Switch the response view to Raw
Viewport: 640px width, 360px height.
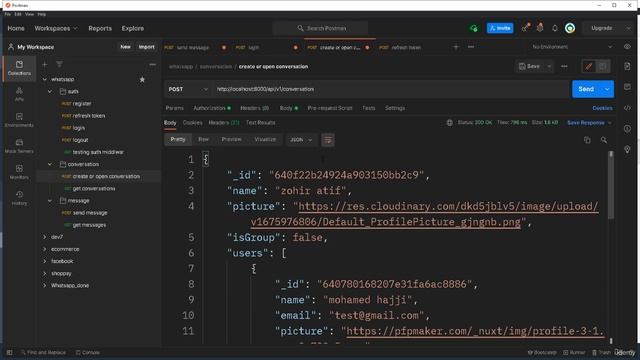click(203, 140)
